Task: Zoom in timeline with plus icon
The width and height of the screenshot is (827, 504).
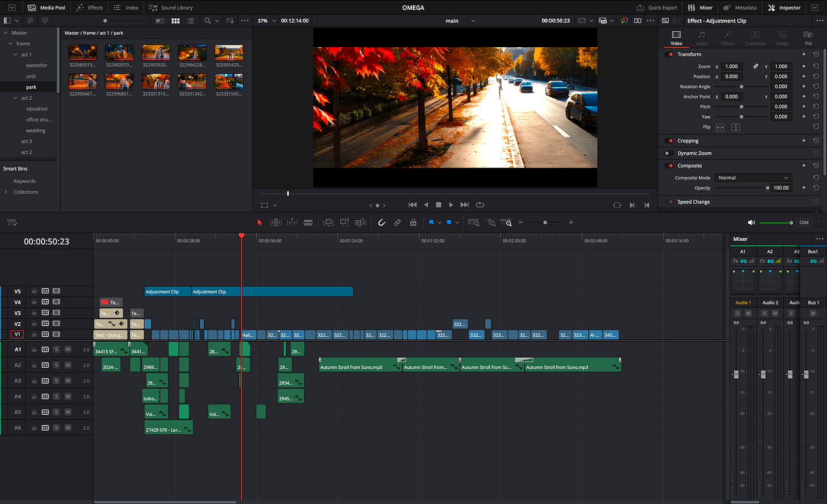Action: [571, 222]
